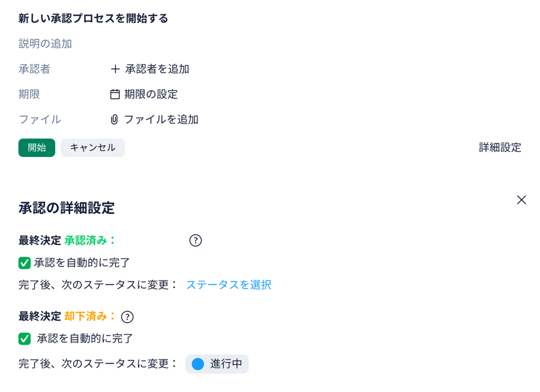Choose ファイルを追加 option

point(161,120)
